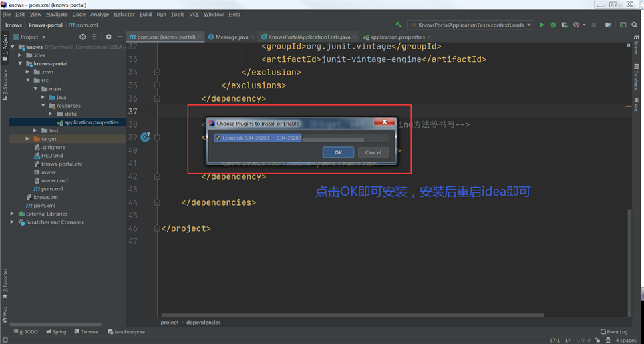Toggle tool window bars icon bottom-left corner
Viewport: 644px width, 344px height.
click(x=5, y=340)
